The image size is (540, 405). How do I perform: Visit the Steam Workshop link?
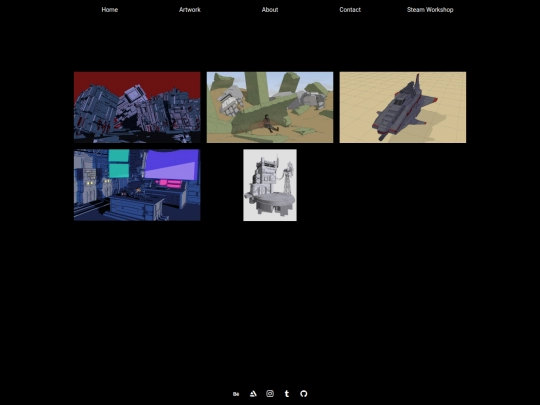(x=430, y=10)
